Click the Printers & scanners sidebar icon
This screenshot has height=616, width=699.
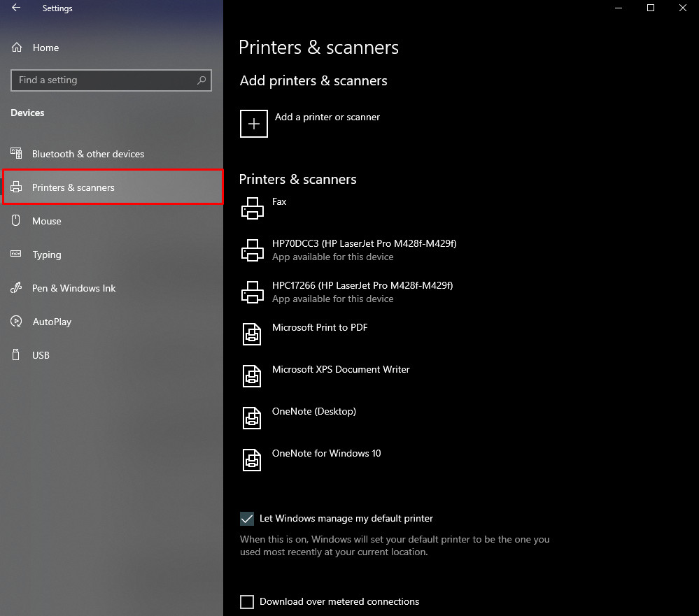point(16,187)
